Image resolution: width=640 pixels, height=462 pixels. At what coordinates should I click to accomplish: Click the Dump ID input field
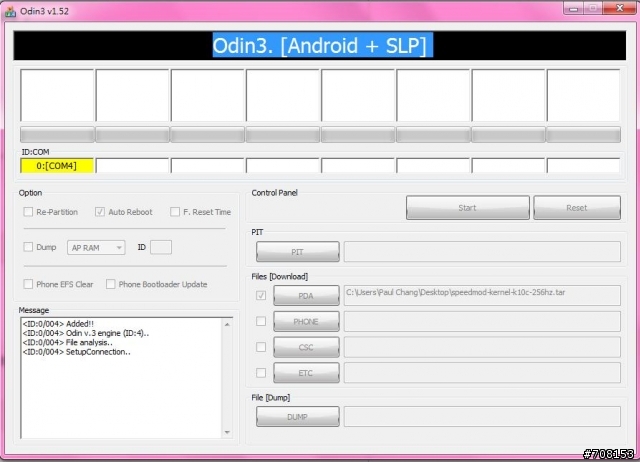coord(161,247)
